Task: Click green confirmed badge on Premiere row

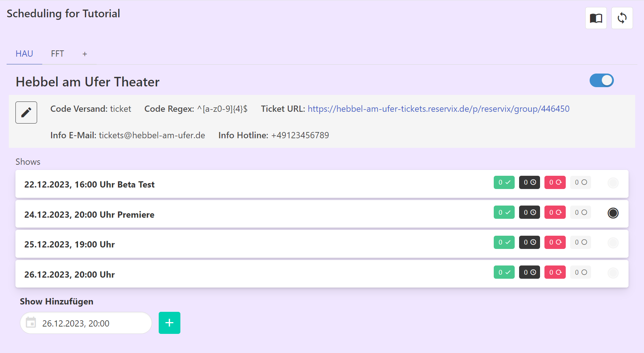Action: (x=504, y=213)
